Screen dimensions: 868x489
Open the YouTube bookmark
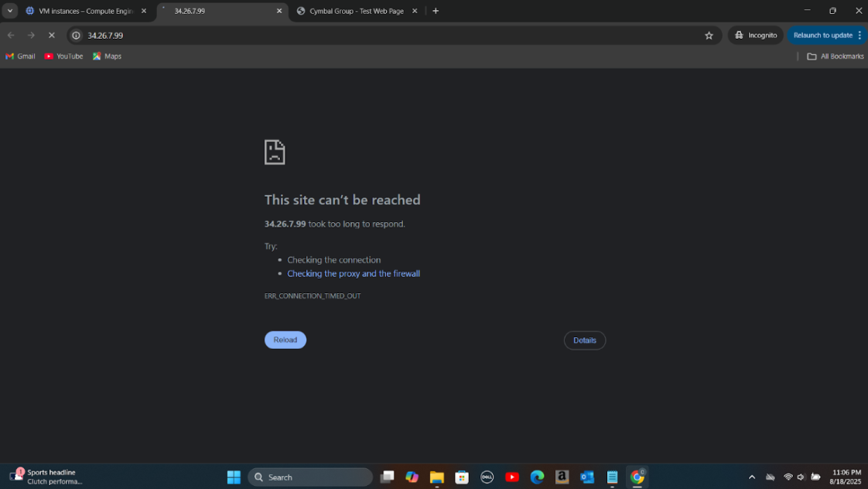[63, 56]
